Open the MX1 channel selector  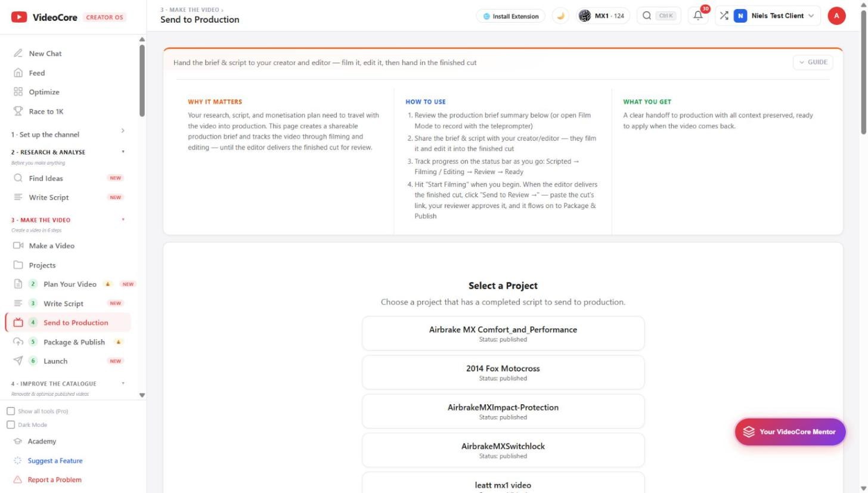coord(603,16)
